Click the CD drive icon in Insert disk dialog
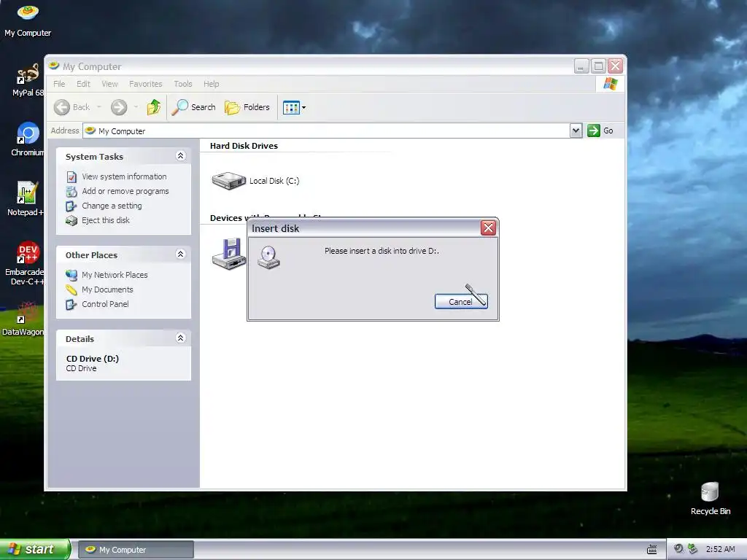 point(268,257)
